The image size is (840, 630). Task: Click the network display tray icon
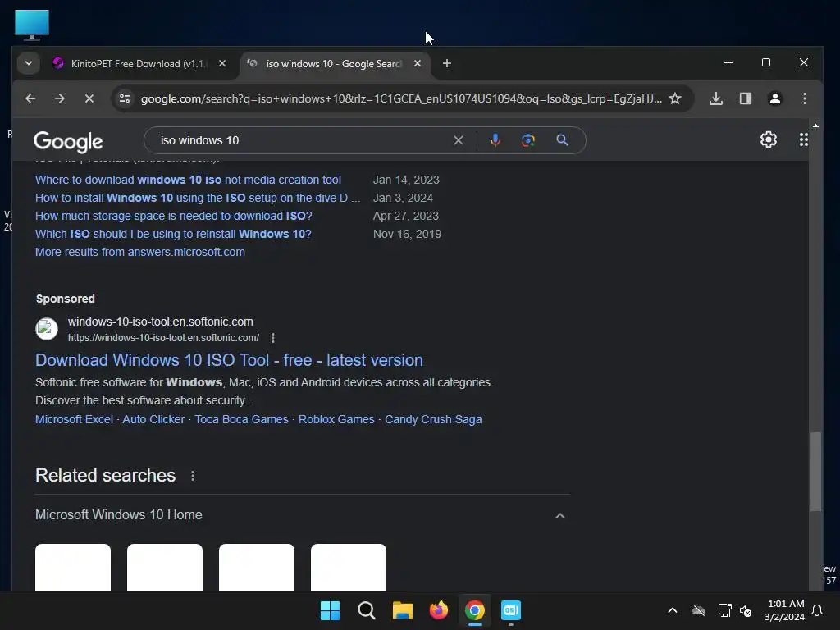click(724, 610)
